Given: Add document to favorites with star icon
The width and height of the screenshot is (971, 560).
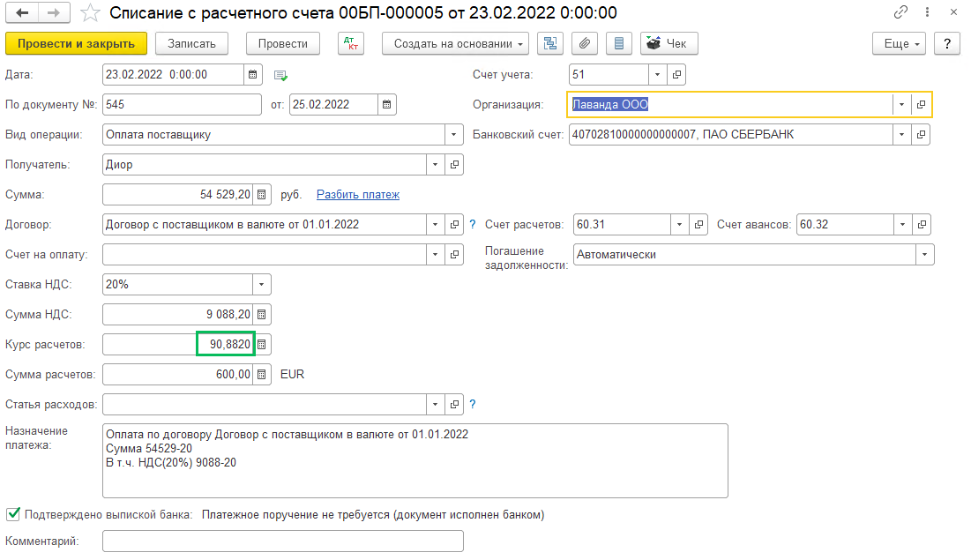Looking at the screenshot, I should pyautogui.click(x=90, y=13).
